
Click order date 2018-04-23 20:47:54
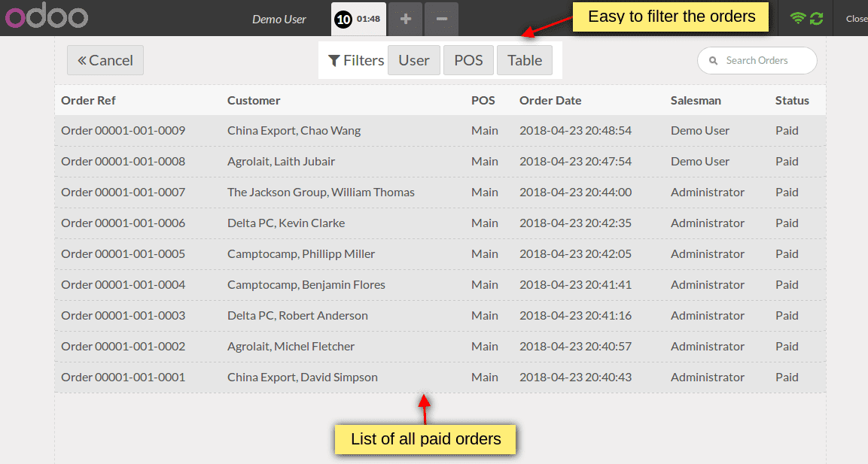(x=576, y=162)
